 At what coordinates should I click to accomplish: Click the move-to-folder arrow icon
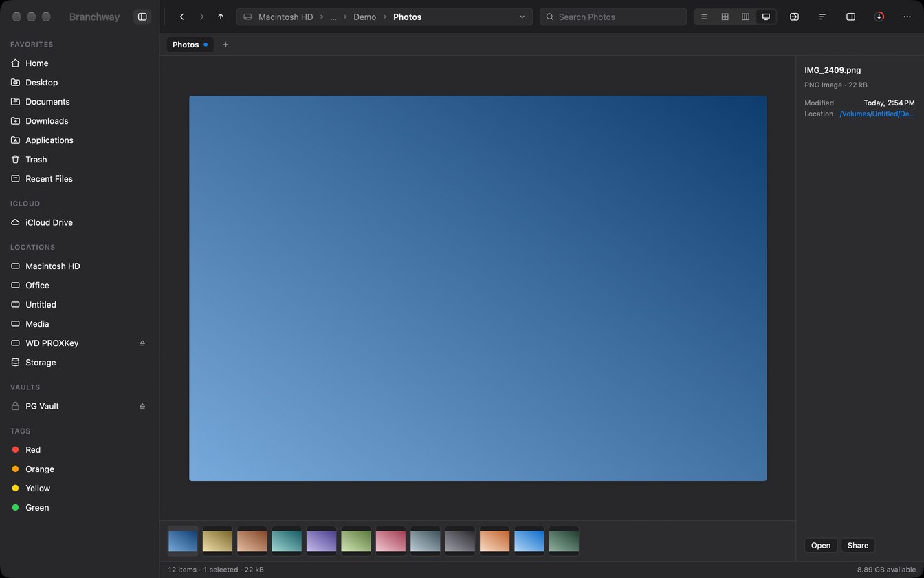(x=794, y=17)
